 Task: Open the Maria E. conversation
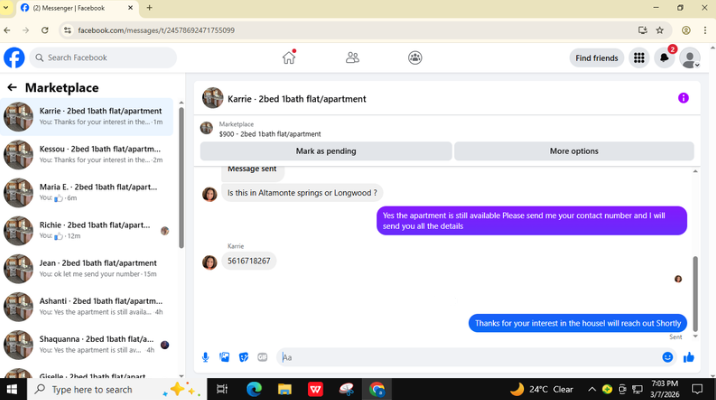pyautogui.click(x=87, y=192)
